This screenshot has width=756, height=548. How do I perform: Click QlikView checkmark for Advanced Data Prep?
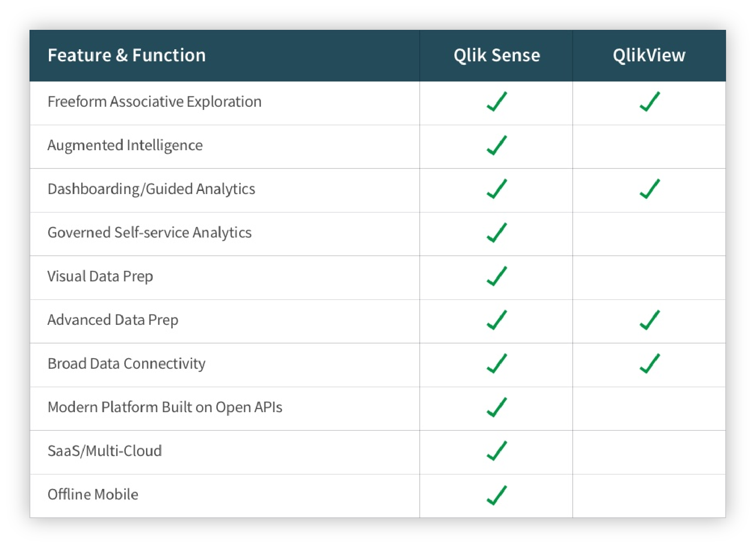click(650, 320)
